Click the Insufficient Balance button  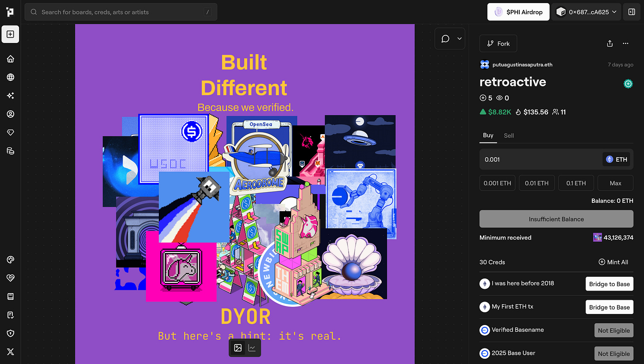coord(556,219)
